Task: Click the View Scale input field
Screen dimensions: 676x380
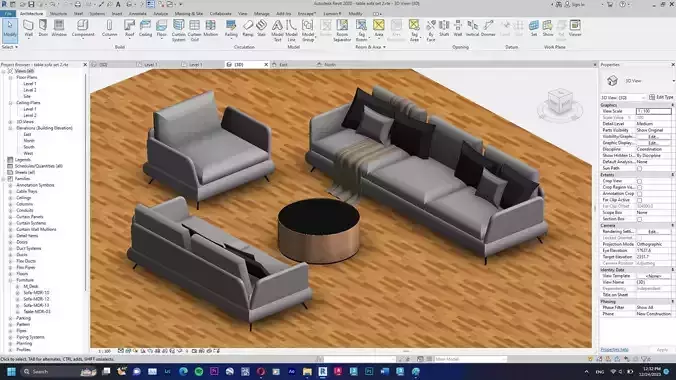Action: 653,111
